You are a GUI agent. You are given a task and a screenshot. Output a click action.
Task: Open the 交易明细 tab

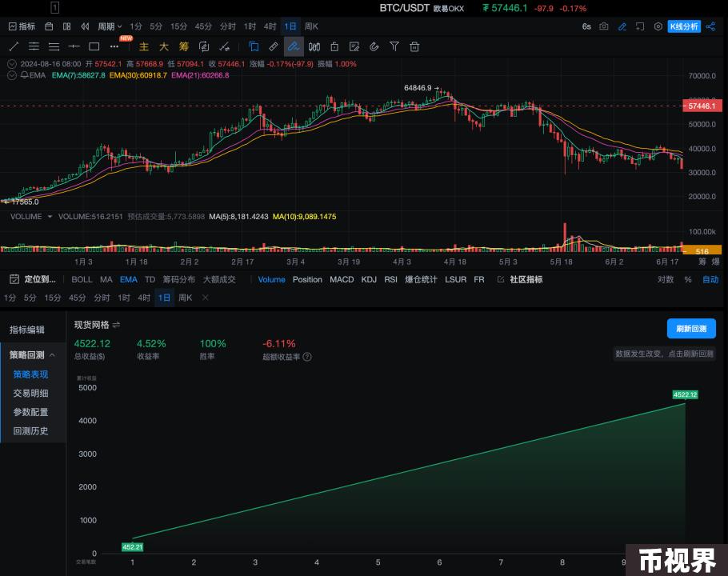coord(30,393)
